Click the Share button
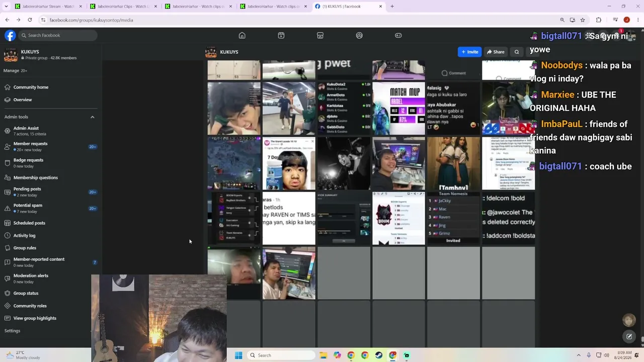Screen dimensions: 644x362 496,52
